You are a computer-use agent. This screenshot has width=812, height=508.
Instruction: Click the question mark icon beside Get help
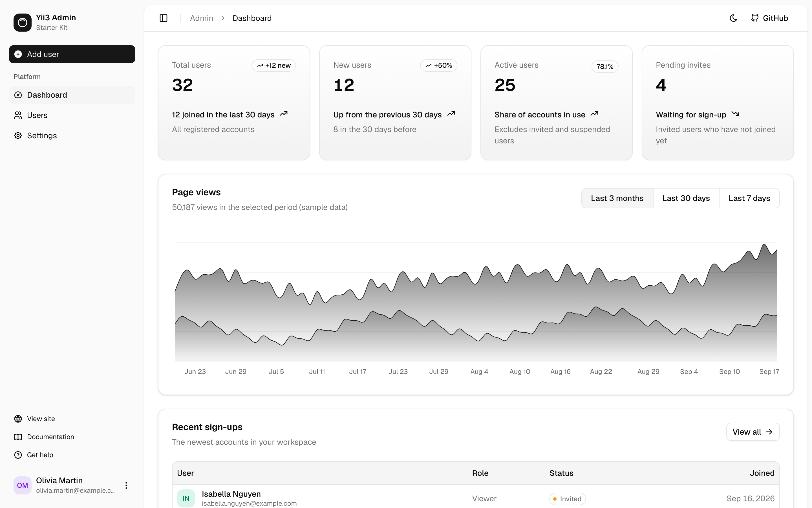(18, 455)
